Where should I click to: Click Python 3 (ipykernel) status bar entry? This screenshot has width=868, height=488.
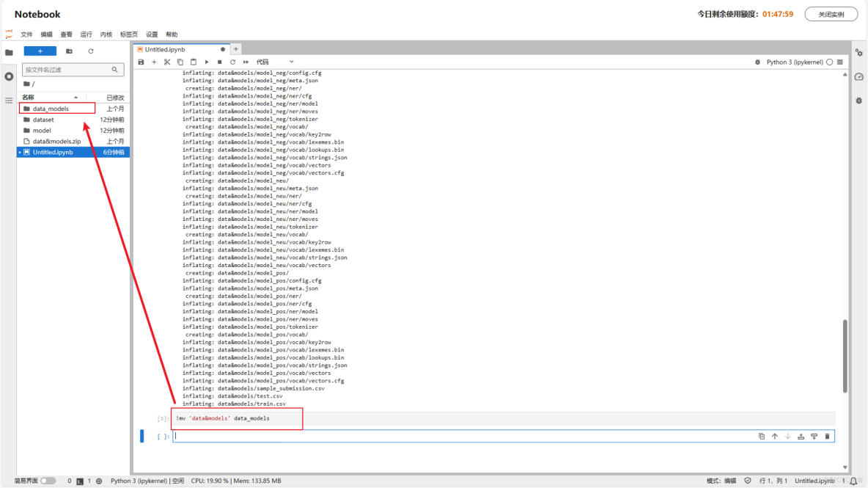(x=147, y=481)
